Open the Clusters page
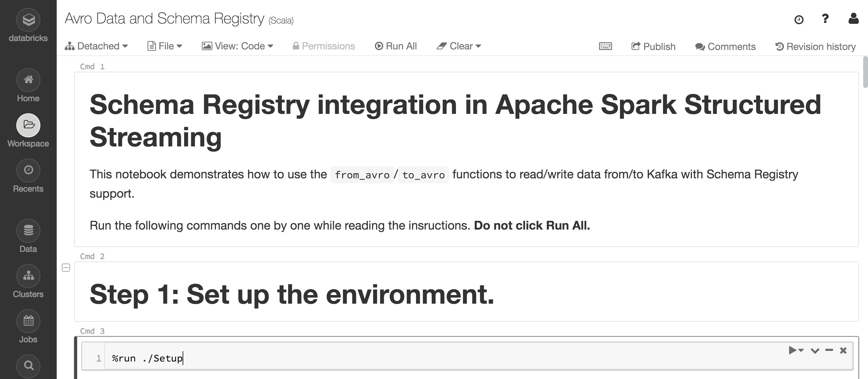This screenshot has height=379, width=868. click(x=28, y=282)
